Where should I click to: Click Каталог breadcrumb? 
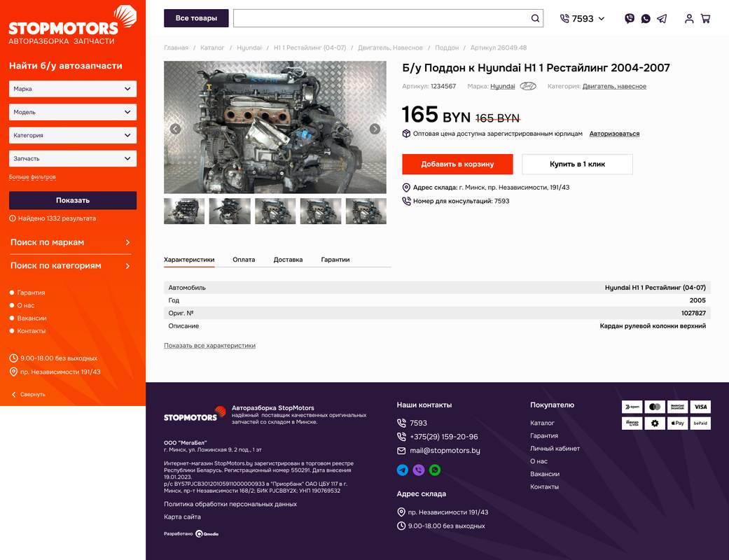coord(212,48)
